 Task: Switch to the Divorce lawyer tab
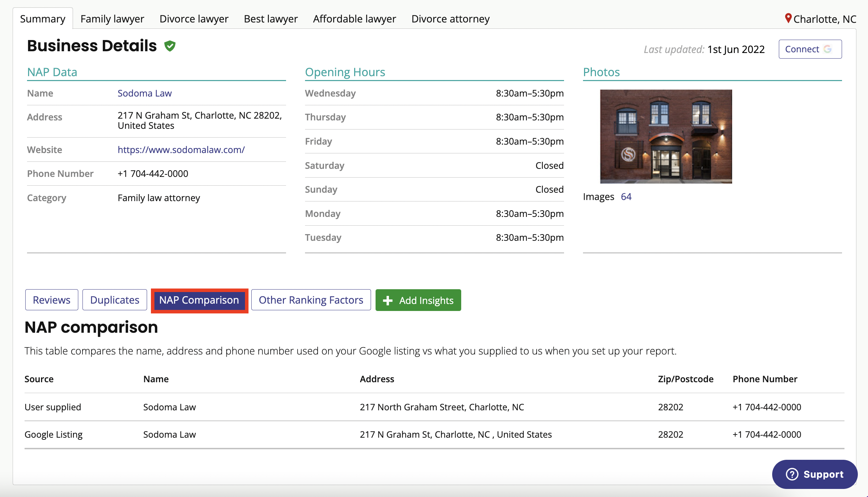194,19
